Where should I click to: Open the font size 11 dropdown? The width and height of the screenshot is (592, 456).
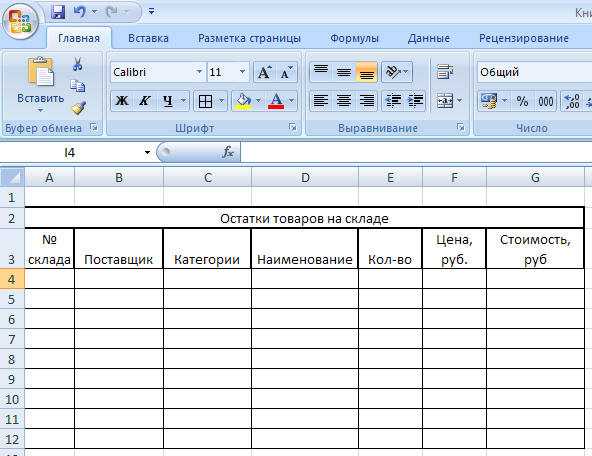242,72
